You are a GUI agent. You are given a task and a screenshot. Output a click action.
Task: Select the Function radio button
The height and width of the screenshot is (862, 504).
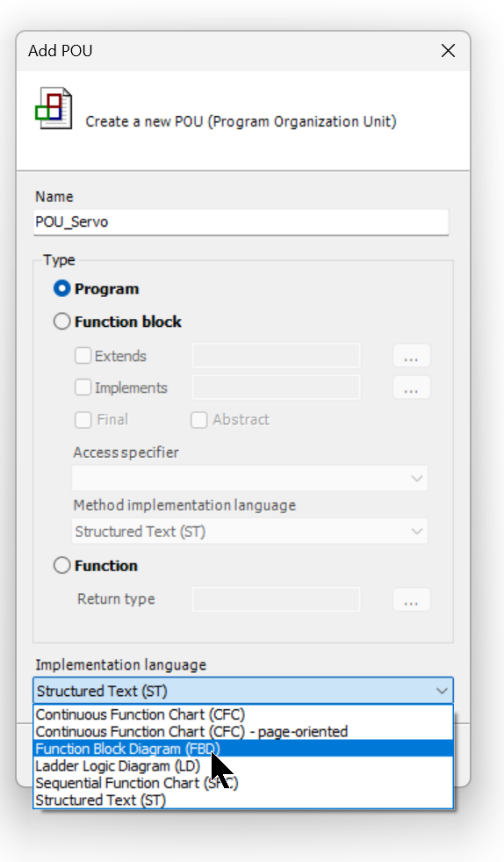click(61, 565)
